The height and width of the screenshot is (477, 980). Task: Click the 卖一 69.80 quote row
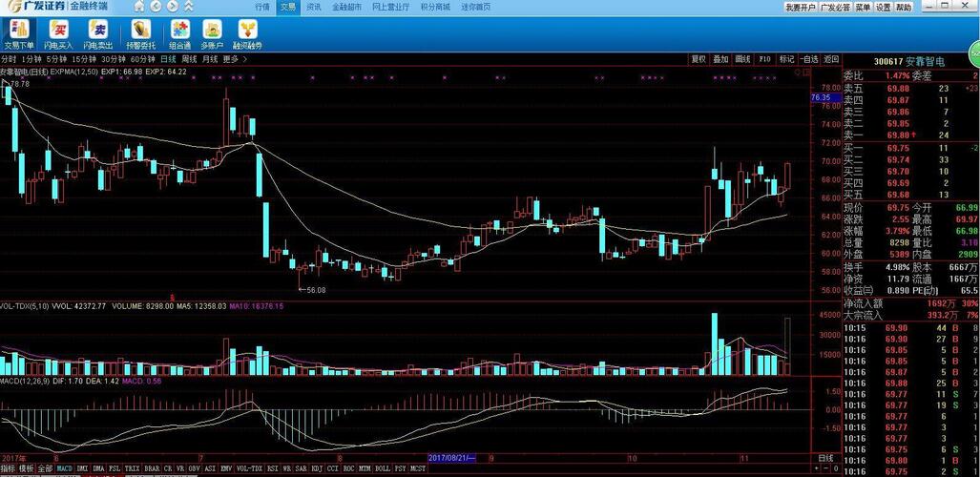click(x=910, y=135)
